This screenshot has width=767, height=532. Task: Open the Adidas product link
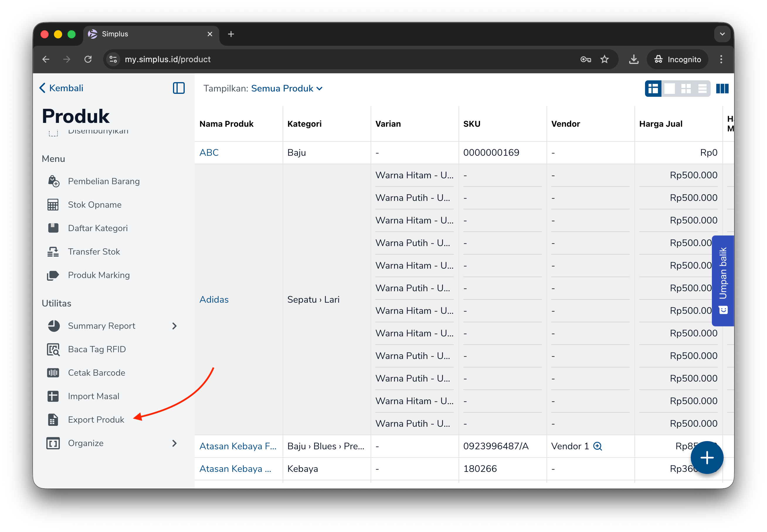click(x=214, y=300)
